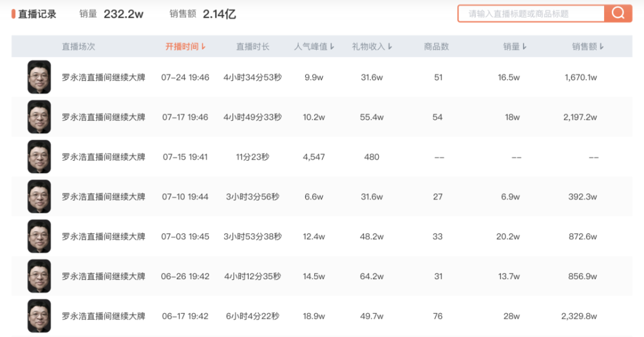Open avatar of the 07-24 livestream
Screen dimensions: 644x337
coord(39,77)
